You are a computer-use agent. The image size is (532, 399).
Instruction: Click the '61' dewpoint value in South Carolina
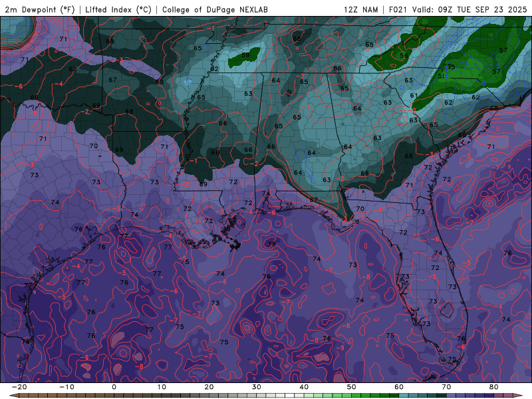tap(414, 95)
